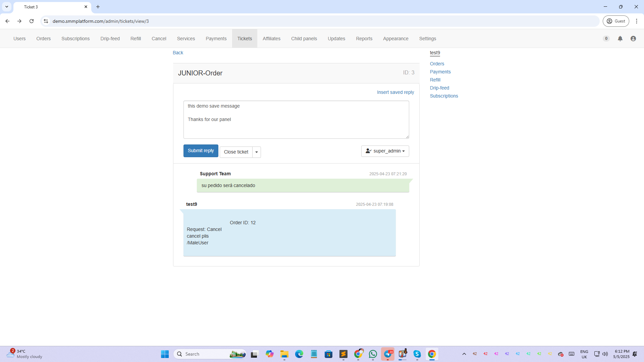Open the browser three-dot menu
The width and height of the screenshot is (644, 362).
coord(637,21)
